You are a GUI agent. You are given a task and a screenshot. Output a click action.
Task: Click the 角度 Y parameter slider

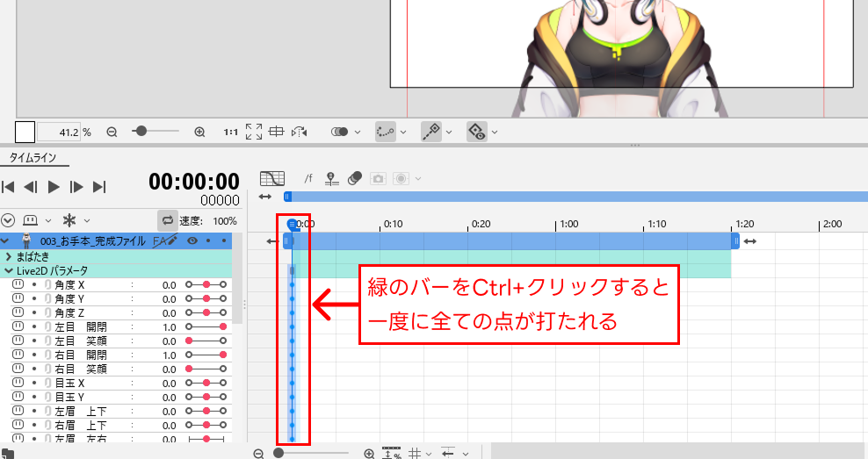point(206,298)
